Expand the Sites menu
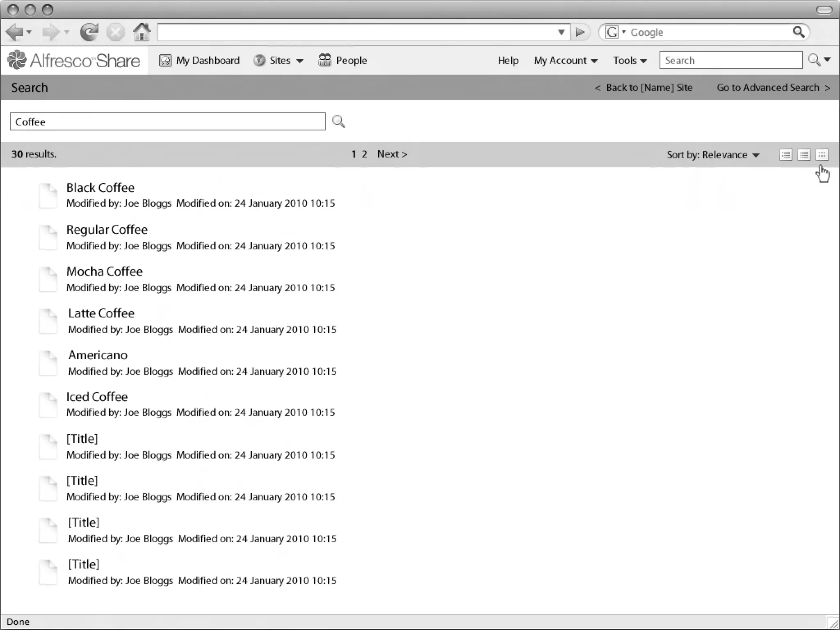 [279, 60]
